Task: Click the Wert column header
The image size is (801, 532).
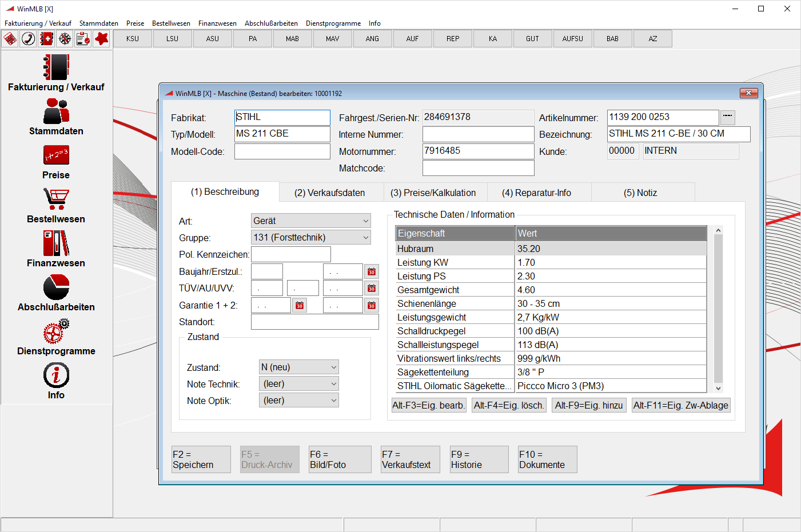Action: (x=611, y=233)
